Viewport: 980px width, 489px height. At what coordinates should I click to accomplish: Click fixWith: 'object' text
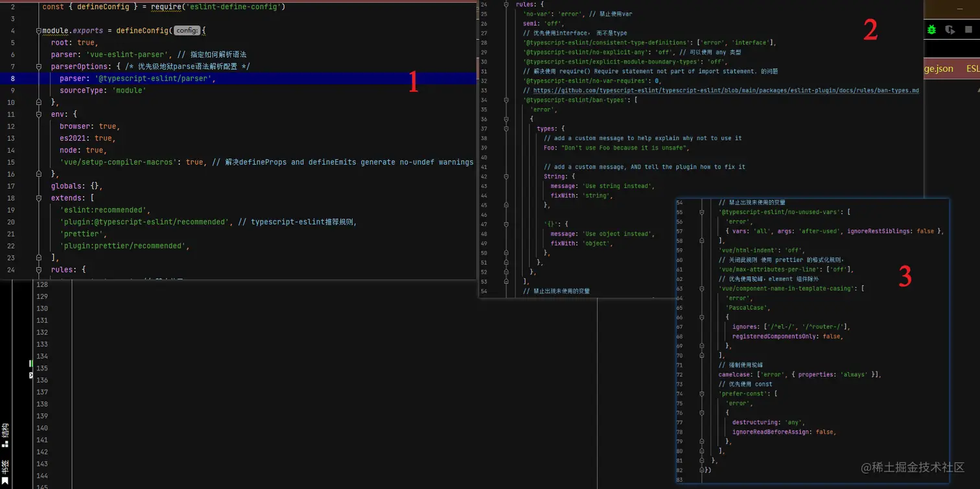coord(581,243)
